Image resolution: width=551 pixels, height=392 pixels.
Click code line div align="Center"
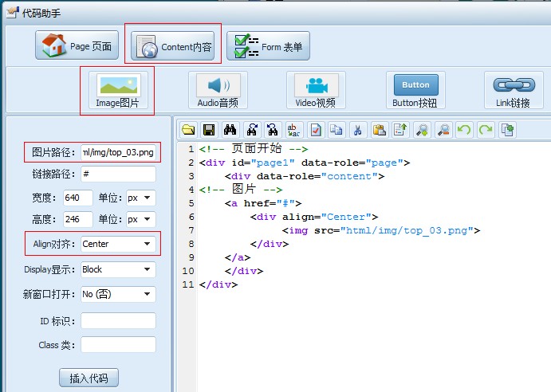pyautogui.click(x=314, y=217)
